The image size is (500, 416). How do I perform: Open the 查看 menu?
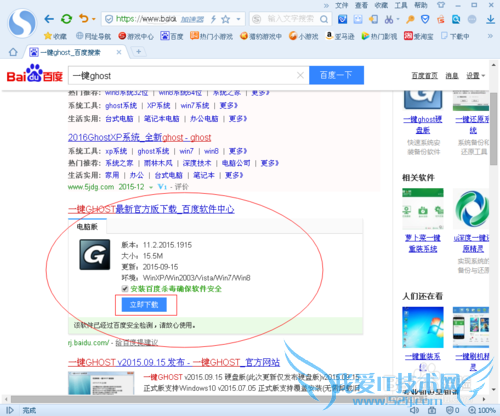click(361, 5)
